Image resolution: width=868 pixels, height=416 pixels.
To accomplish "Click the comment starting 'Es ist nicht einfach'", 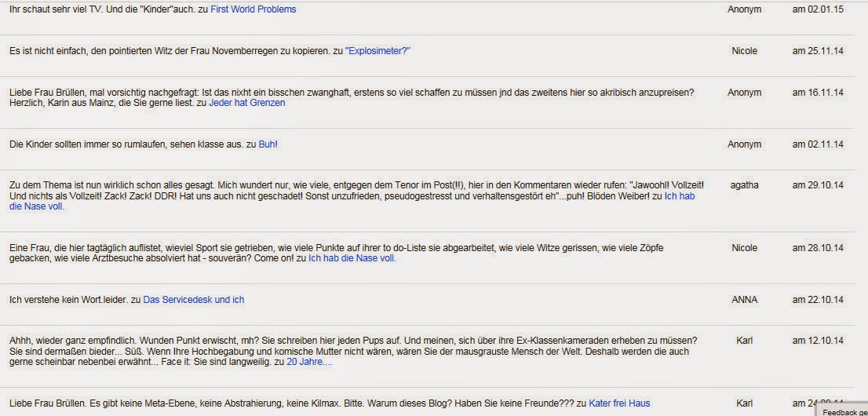I will coord(176,51).
